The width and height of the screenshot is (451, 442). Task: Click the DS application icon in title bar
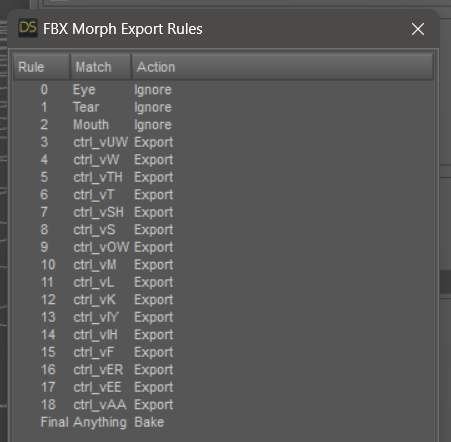click(28, 28)
